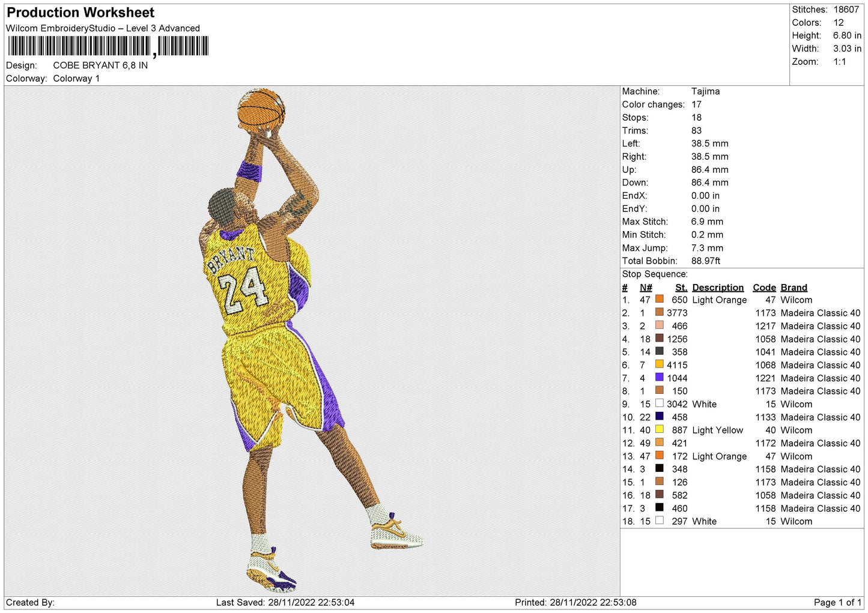This screenshot has width=868, height=613.
Task: Select stitch count 348 in stop 14
Action: click(x=679, y=469)
